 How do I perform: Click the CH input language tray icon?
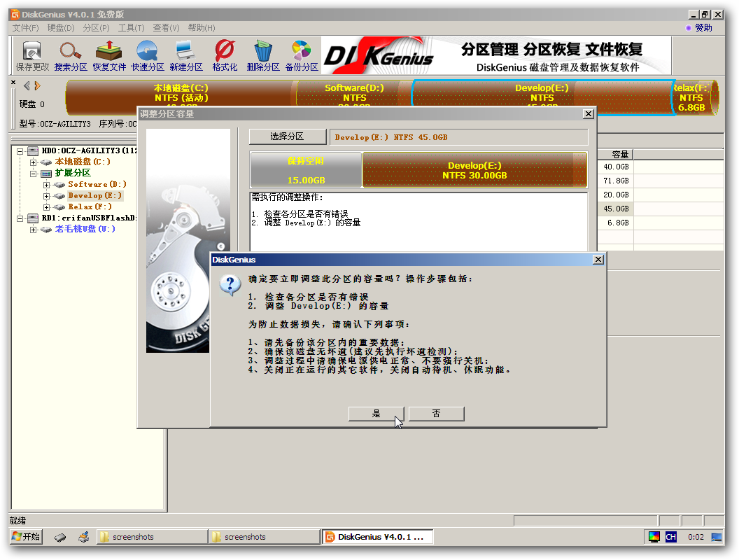[670, 537]
